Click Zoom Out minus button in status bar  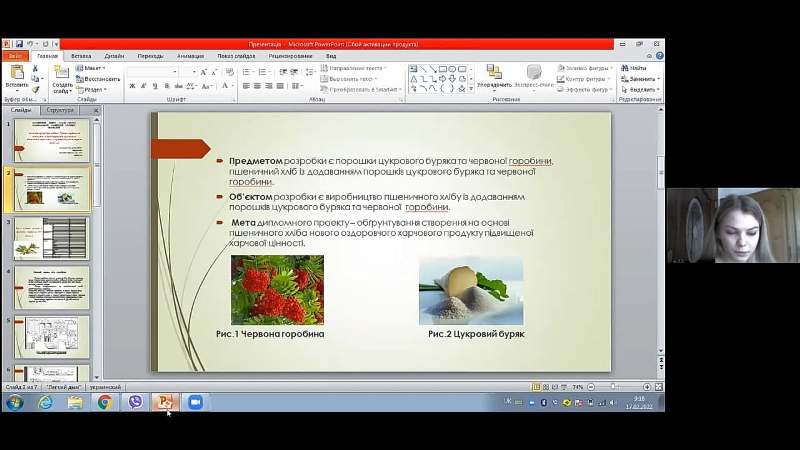[591, 387]
